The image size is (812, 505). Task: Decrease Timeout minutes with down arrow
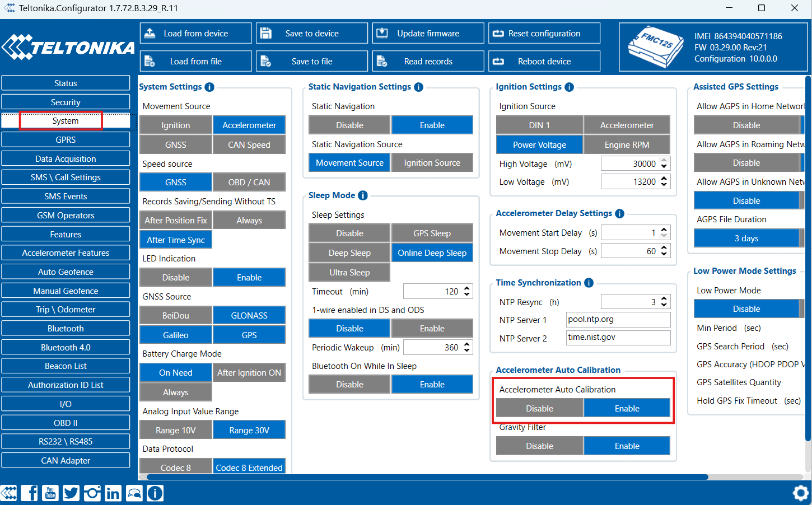coord(467,294)
